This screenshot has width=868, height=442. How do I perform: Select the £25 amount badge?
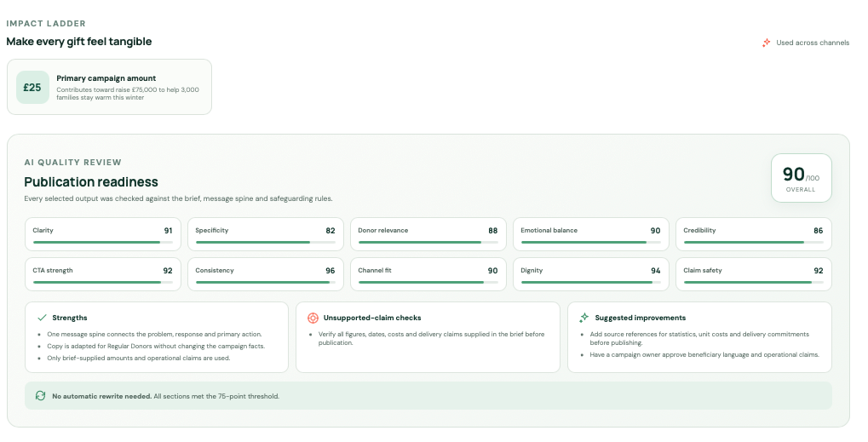(32, 88)
